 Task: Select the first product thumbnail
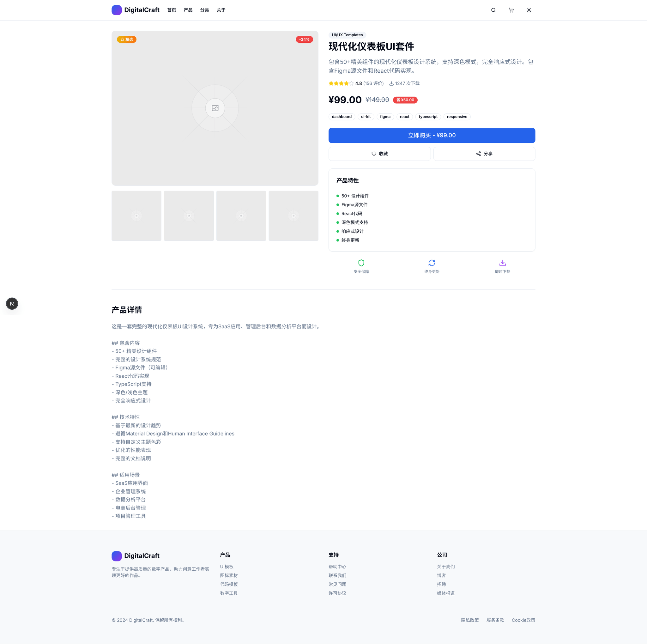point(136,216)
